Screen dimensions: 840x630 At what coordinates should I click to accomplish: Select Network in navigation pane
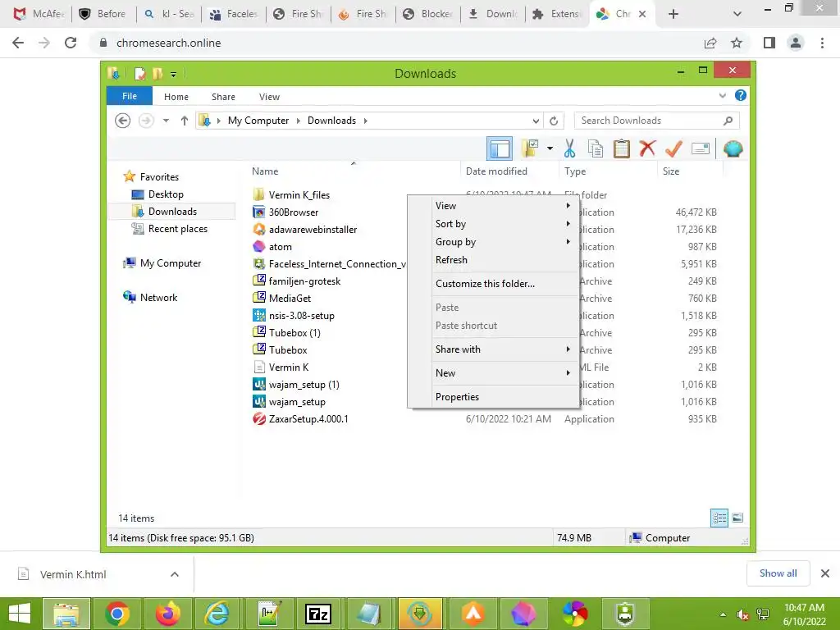[x=158, y=297]
